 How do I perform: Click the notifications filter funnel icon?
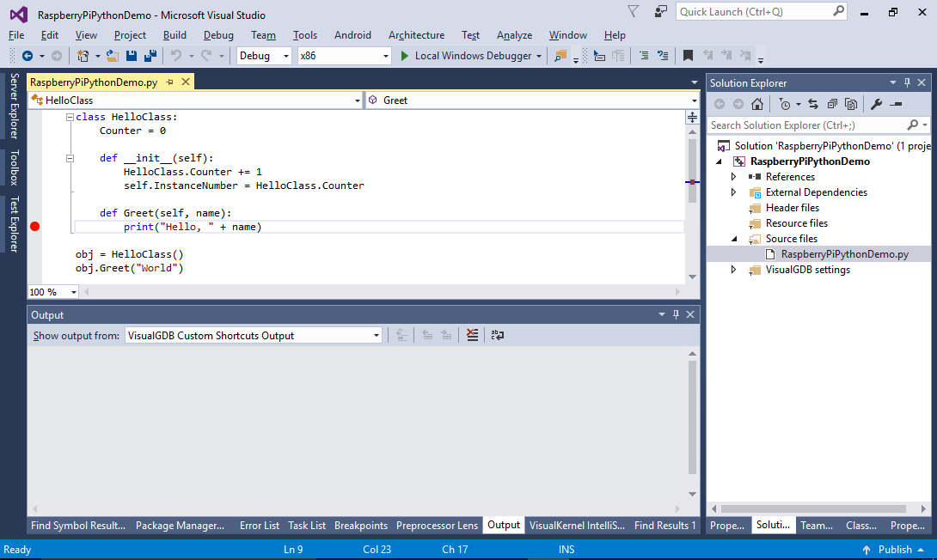click(x=634, y=11)
